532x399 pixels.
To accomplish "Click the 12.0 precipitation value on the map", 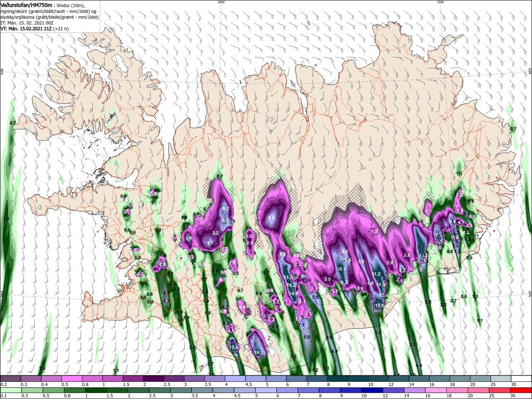I will 384,295.
